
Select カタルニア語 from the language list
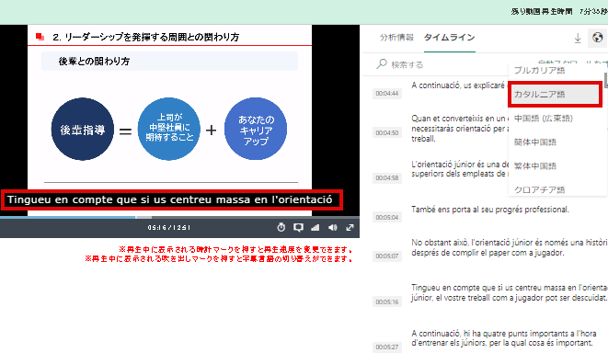556,94
